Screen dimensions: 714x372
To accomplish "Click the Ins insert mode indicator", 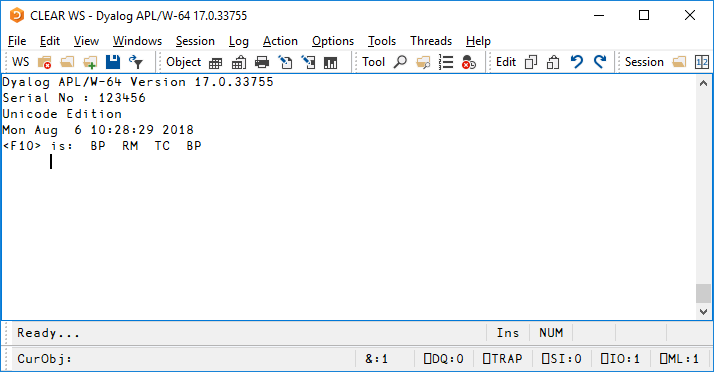I will coord(508,333).
